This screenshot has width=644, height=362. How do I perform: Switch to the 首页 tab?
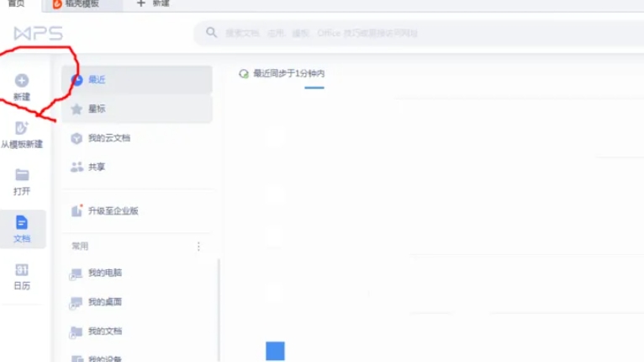click(x=17, y=4)
